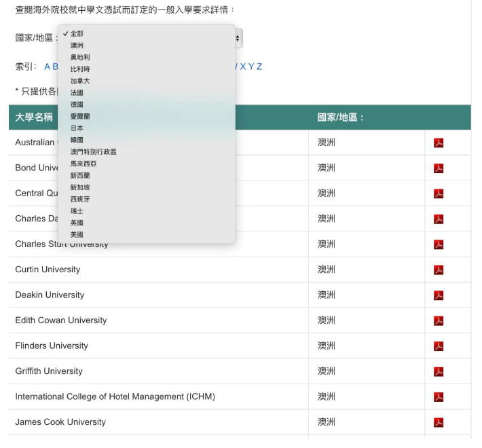Select 新加坡 in dropdown

point(147,187)
